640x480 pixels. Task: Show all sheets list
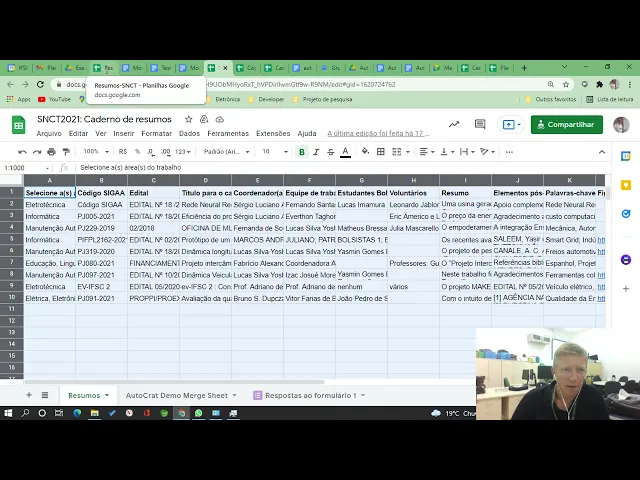[45, 395]
